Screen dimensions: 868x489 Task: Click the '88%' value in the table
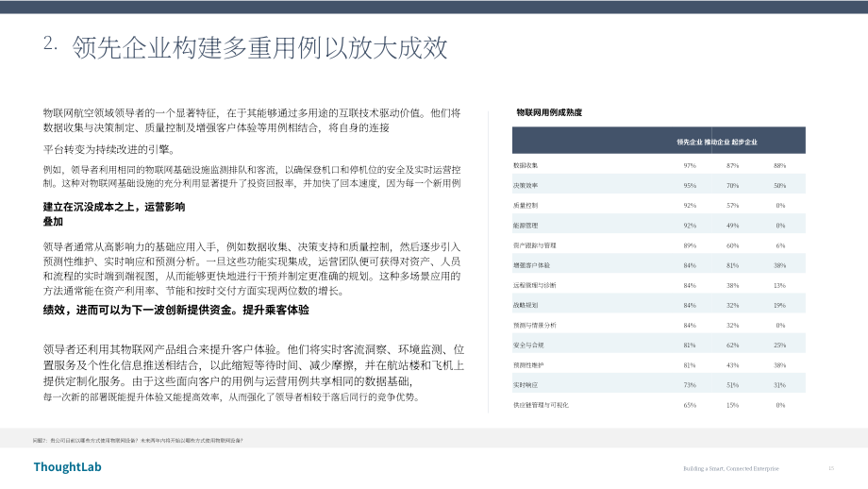[x=780, y=165]
